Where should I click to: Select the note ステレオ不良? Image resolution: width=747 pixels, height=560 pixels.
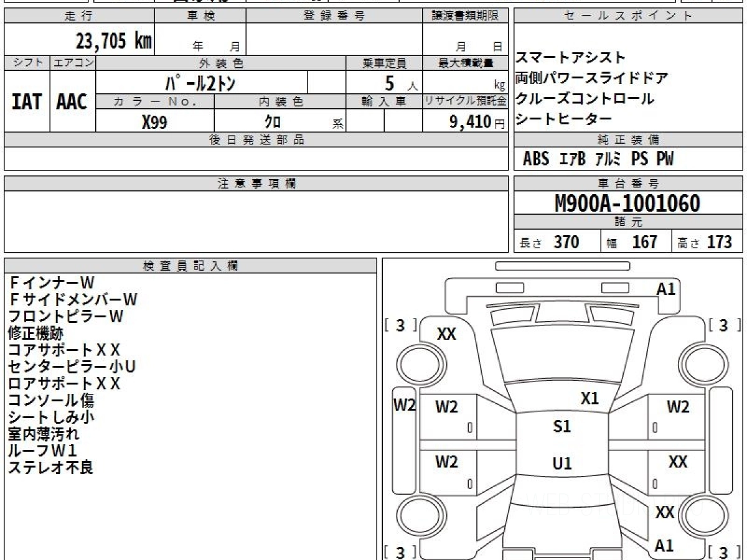[50, 468]
